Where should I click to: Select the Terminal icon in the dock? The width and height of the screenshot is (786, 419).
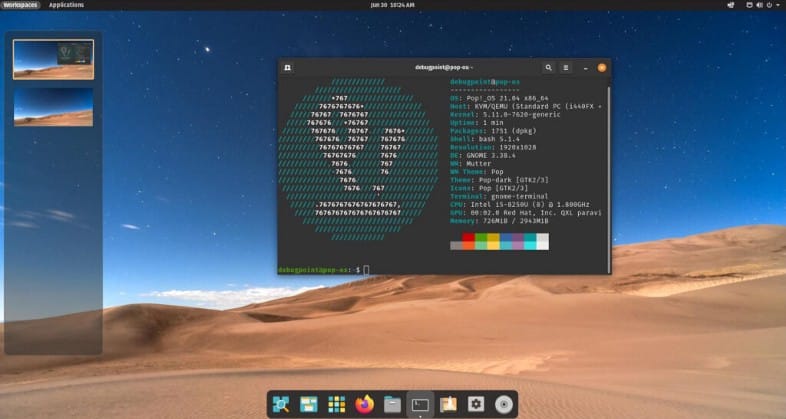click(x=420, y=404)
